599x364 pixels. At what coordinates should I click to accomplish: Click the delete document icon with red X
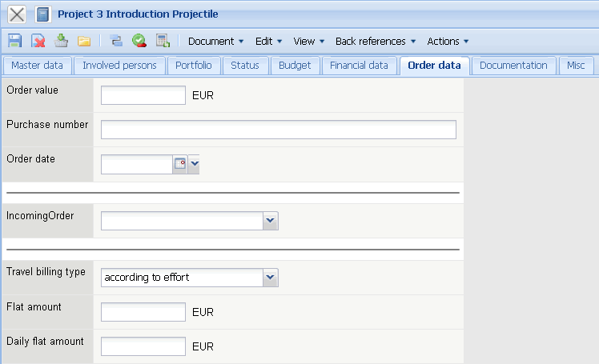[x=38, y=41]
